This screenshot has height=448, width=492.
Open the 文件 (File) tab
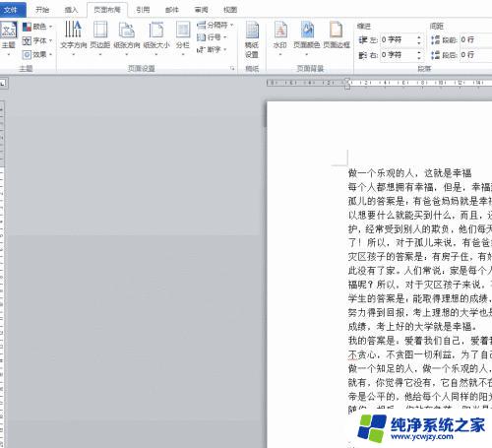point(12,10)
